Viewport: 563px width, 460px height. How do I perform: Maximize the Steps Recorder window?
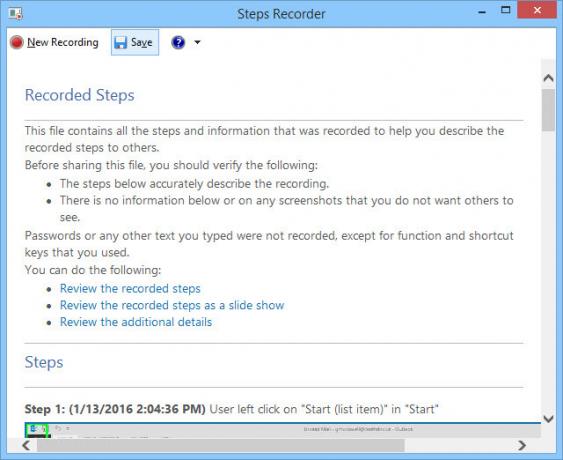click(x=506, y=10)
